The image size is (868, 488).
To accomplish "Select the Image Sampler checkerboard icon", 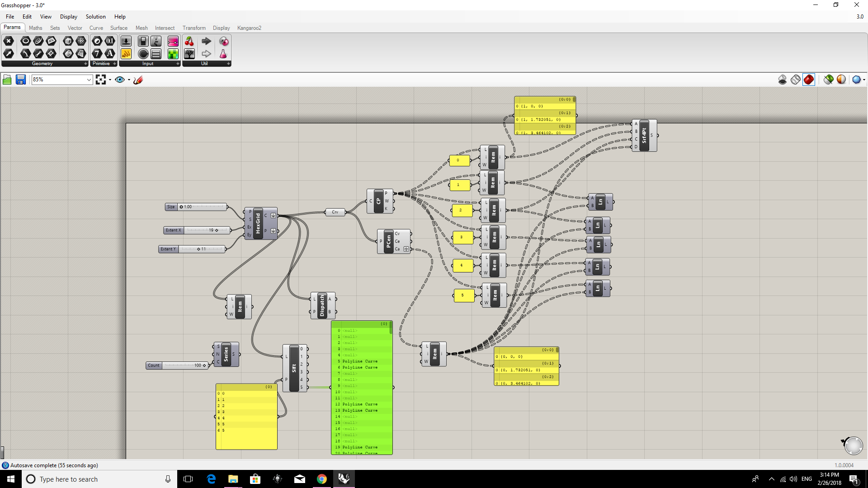I will coord(173,54).
